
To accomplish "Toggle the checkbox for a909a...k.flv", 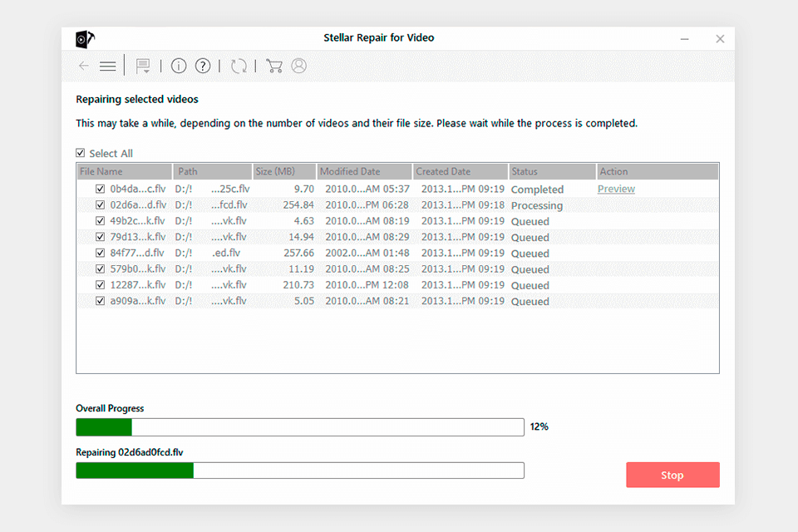I will (100, 302).
